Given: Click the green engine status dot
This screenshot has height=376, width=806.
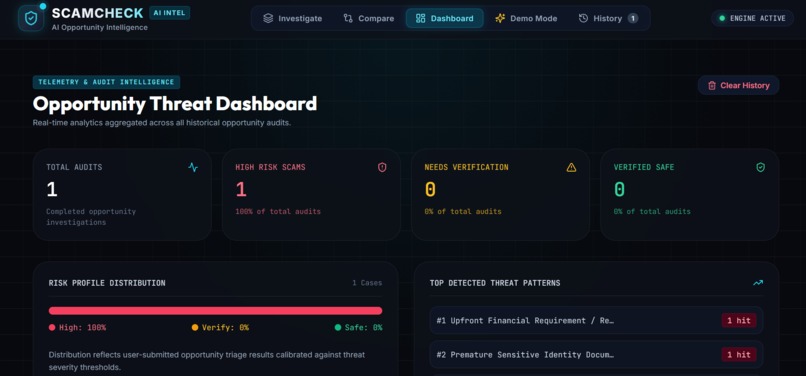Looking at the screenshot, I should [x=722, y=19].
